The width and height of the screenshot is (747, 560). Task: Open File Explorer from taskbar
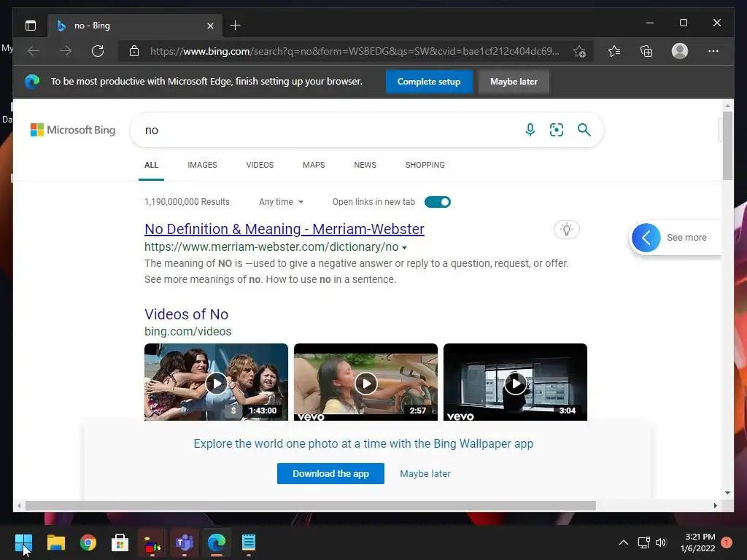pos(55,542)
